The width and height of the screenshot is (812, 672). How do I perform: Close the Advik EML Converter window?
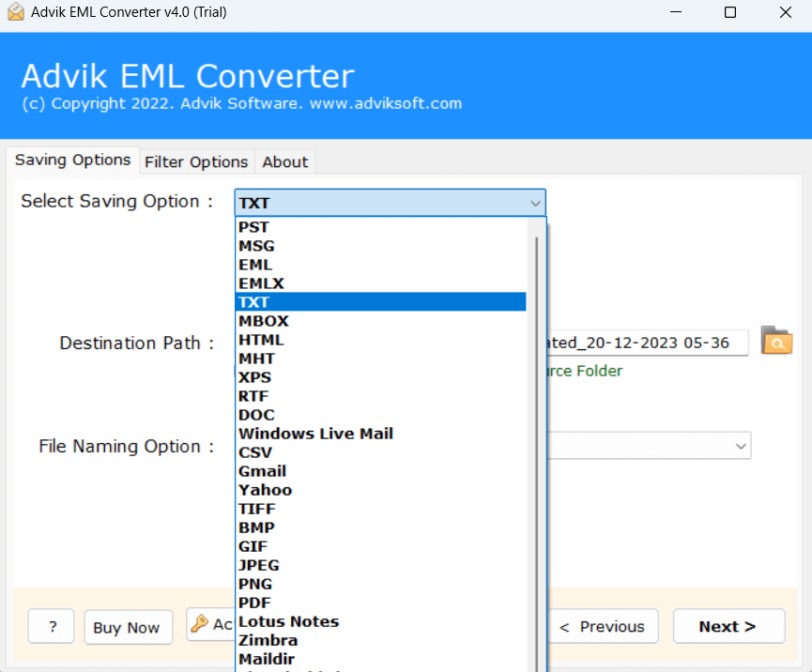[786, 12]
